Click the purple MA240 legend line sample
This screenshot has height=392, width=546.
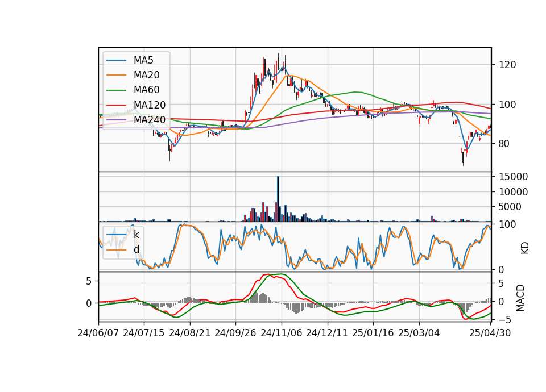[116, 120]
